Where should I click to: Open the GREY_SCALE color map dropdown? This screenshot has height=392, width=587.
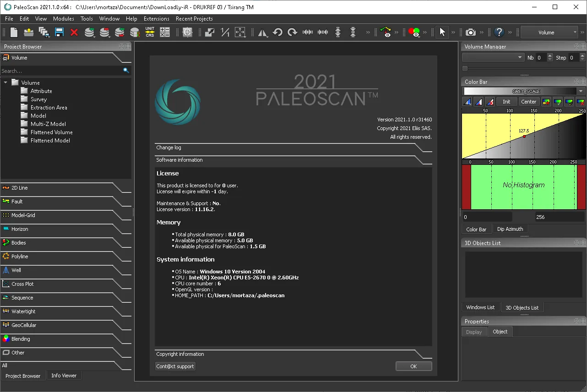click(524, 91)
